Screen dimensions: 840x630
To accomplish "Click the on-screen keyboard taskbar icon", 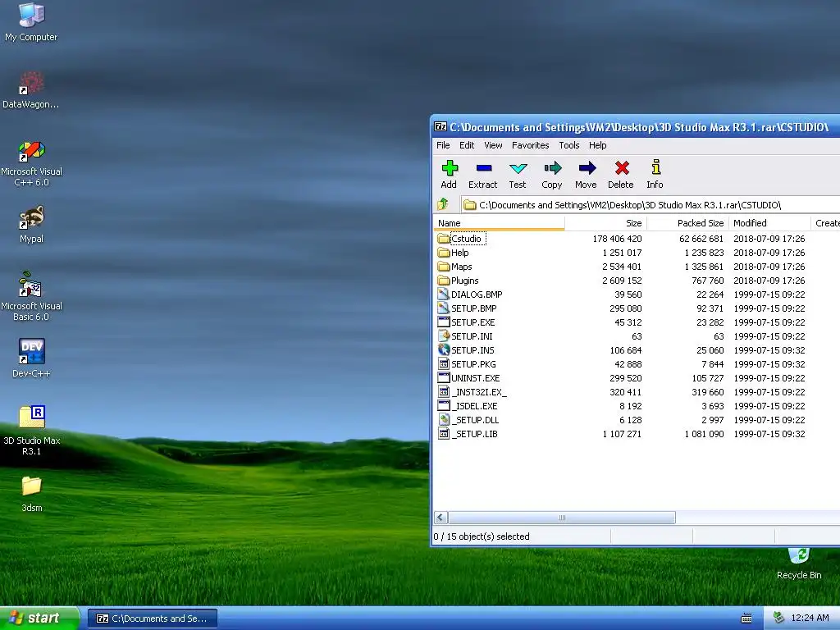I will [x=746, y=619].
